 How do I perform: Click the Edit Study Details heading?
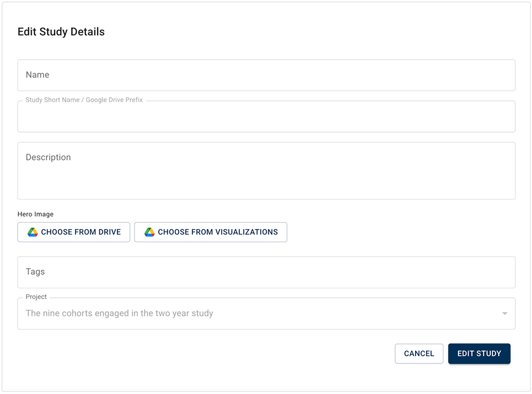61,32
